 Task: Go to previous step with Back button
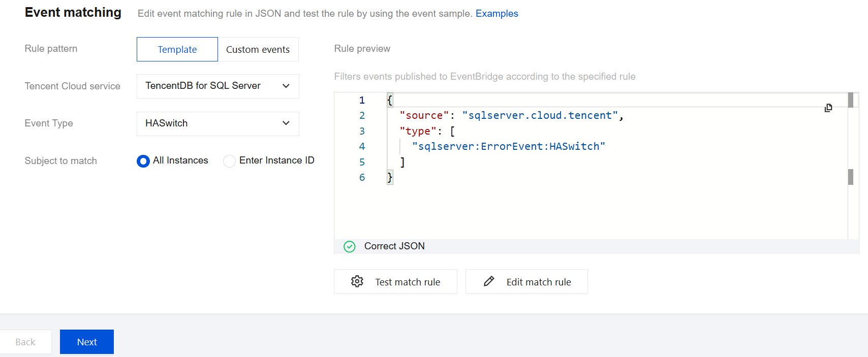coord(25,342)
